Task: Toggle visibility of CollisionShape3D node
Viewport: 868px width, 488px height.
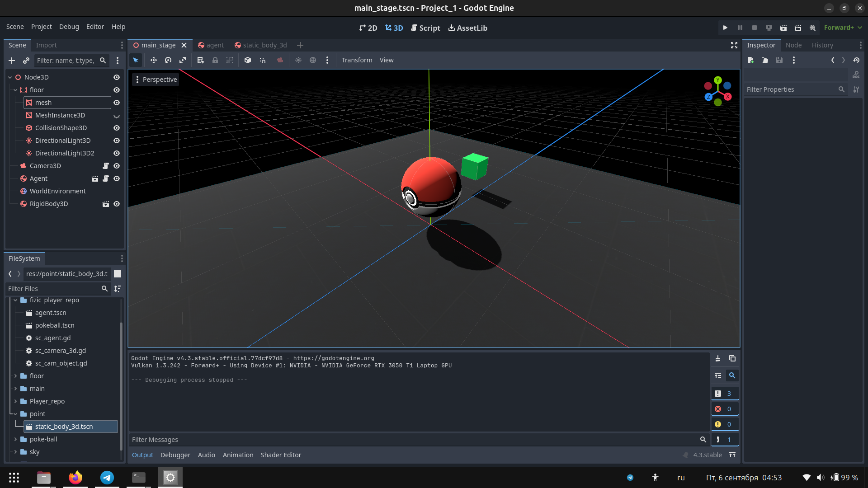Action: (117, 128)
